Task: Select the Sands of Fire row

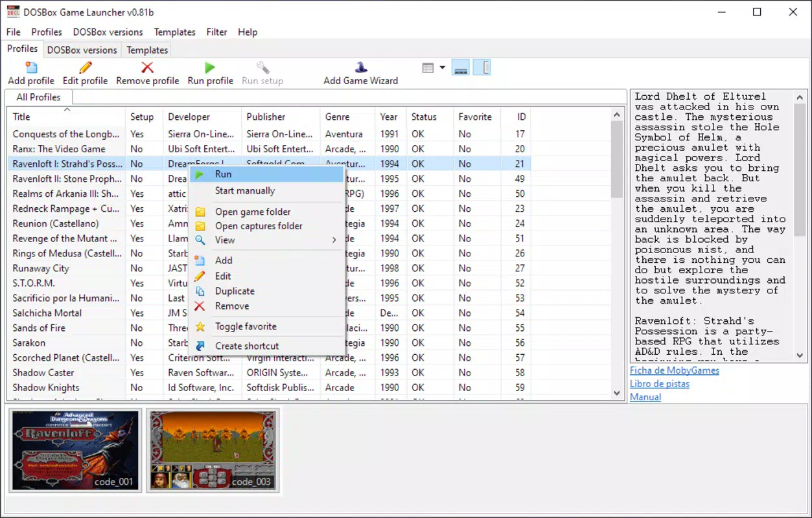Action: pos(269,328)
